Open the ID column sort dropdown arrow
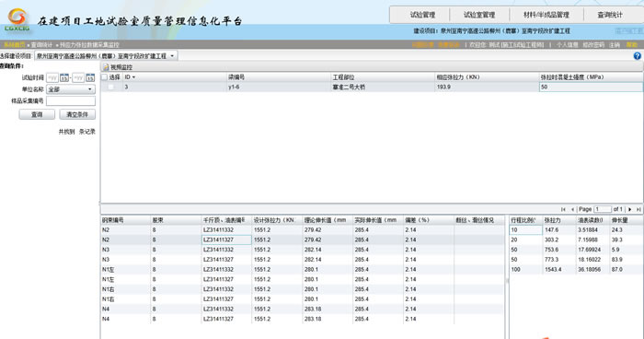Viewport: 644px width, 339px height. pos(133,77)
